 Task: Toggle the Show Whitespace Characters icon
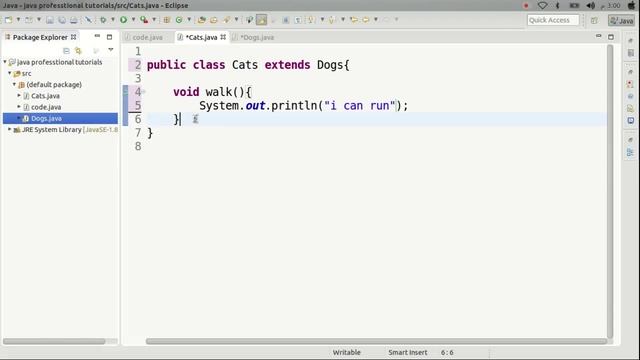pos(298,20)
